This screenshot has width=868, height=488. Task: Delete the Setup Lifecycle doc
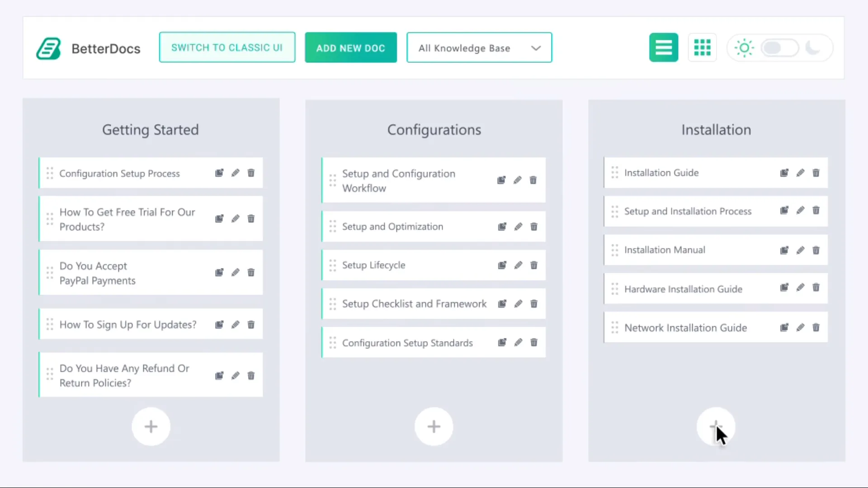[x=533, y=265]
